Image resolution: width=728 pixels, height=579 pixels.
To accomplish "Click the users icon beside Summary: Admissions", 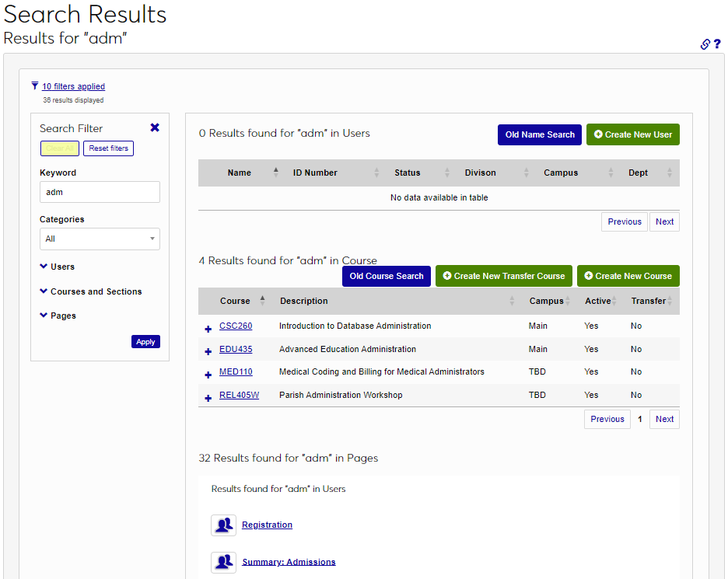I will pyautogui.click(x=223, y=562).
